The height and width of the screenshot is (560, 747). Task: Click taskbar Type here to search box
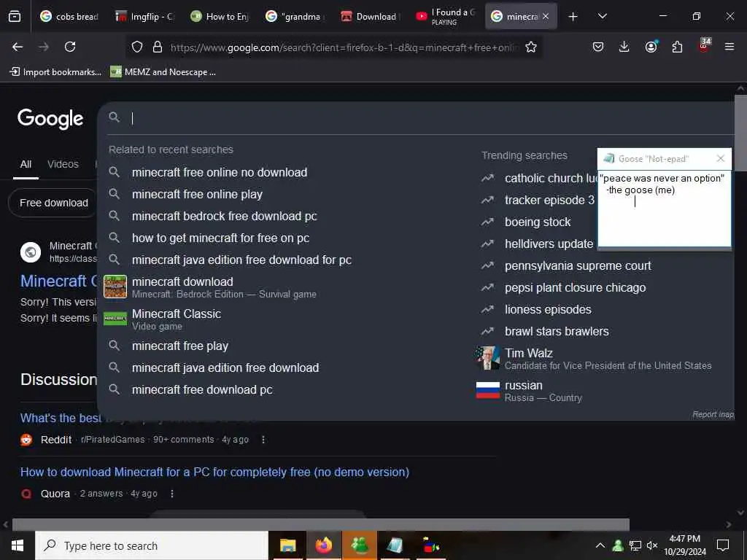click(x=152, y=545)
